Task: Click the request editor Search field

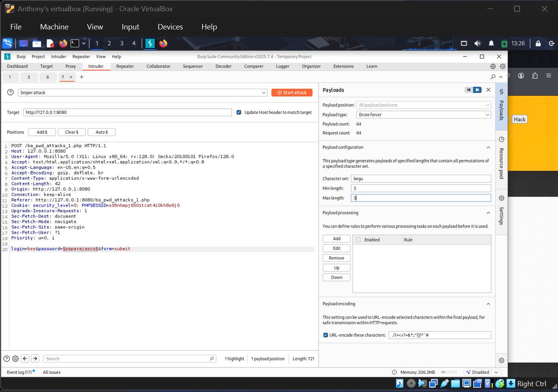Action: [130, 359]
